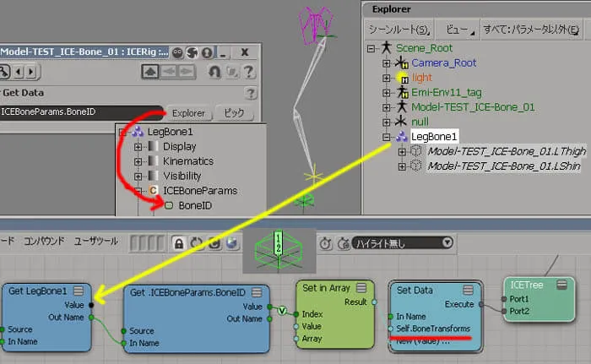Click the globe sphere icon in ICE Tree toolbar
This screenshot has height=364, width=591.
[x=232, y=243]
